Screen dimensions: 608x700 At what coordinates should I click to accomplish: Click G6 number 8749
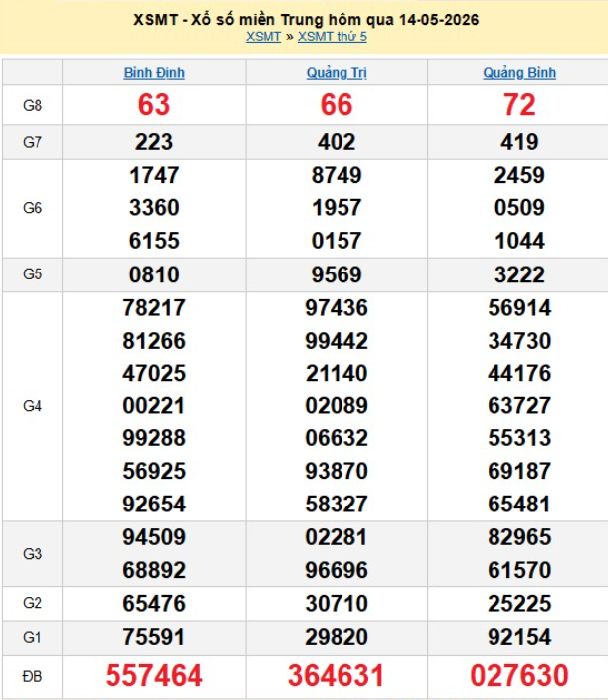pos(337,175)
